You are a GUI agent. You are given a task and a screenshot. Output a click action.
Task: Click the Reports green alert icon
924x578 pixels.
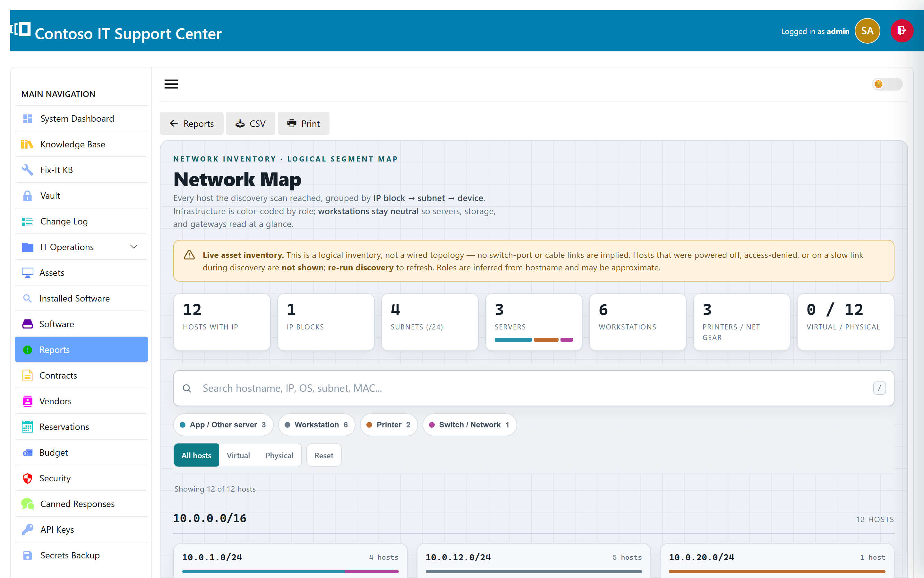click(x=28, y=350)
